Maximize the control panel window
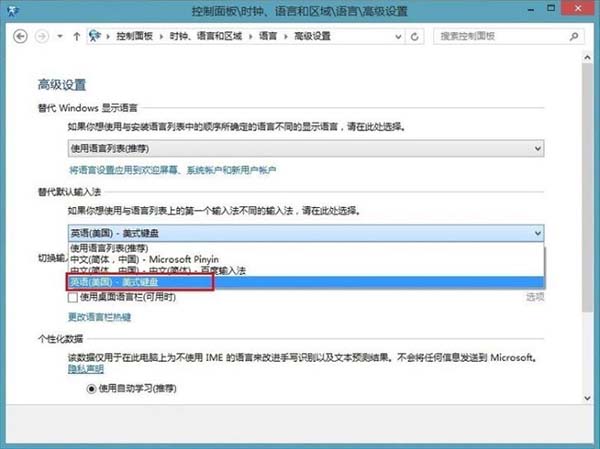Image resolution: width=600 pixels, height=449 pixels. 551,8
